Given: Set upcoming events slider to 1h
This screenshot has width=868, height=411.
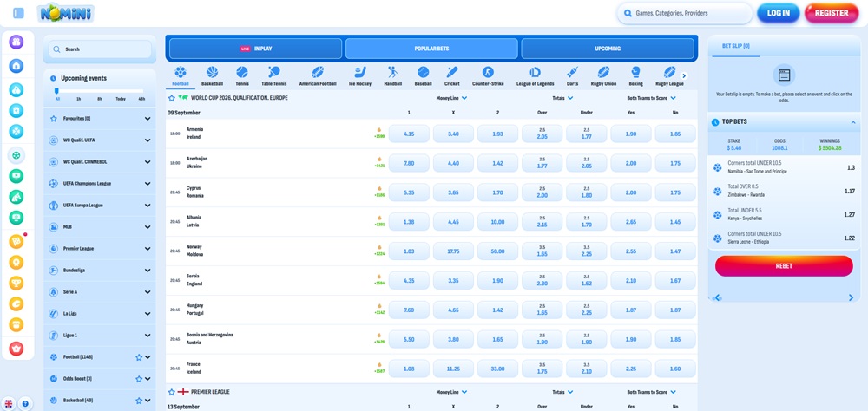Looking at the screenshot, I should pos(79,99).
